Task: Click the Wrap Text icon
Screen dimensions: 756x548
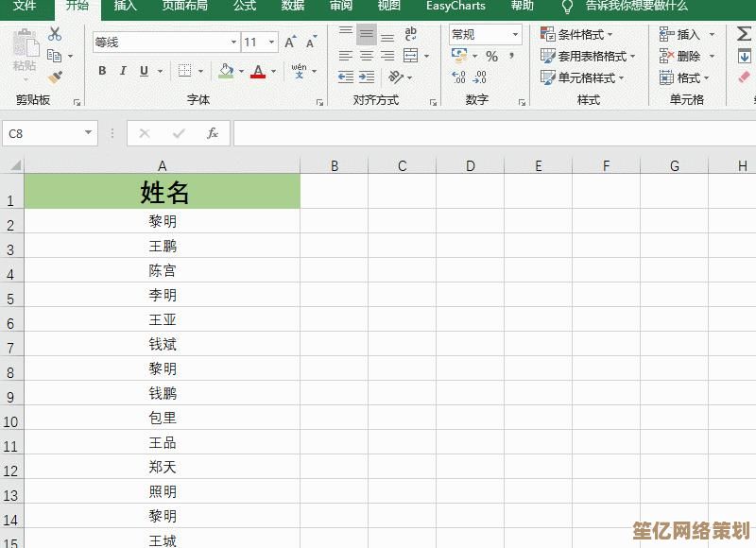Action: [x=410, y=34]
